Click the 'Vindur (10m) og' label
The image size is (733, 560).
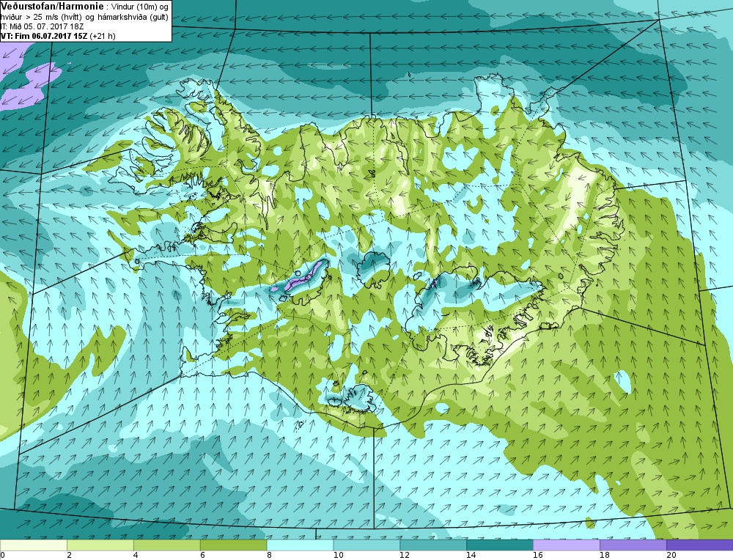(x=140, y=7)
